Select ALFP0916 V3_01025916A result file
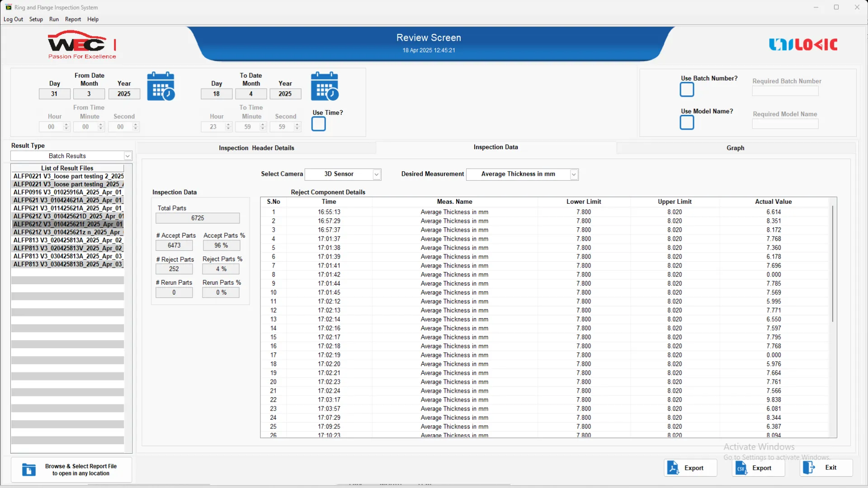 [68, 192]
